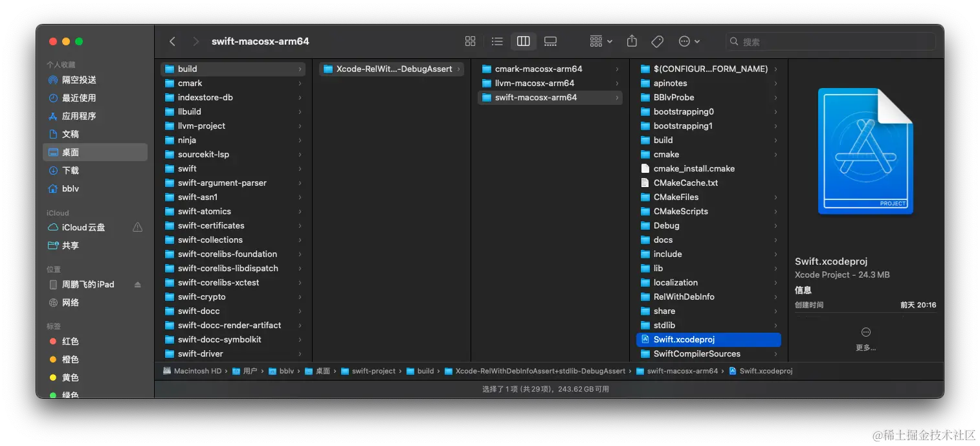The width and height of the screenshot is (980, 446).
Task: Select the sourcekit-lsp folder
Action: (233, 154)
